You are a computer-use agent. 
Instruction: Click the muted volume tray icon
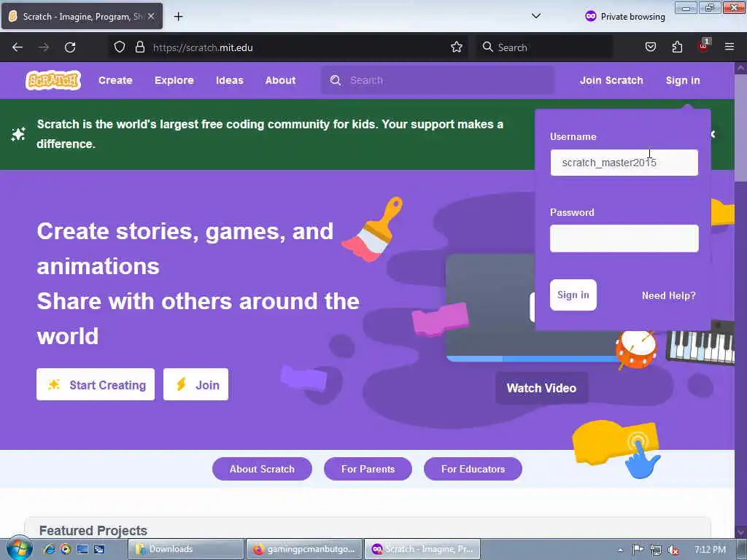point(673,550)
